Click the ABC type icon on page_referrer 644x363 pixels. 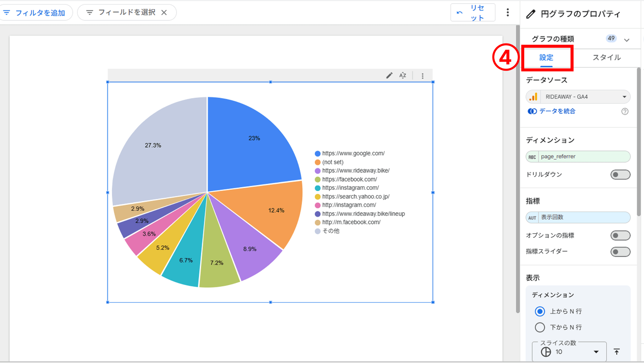pos(532,157)
